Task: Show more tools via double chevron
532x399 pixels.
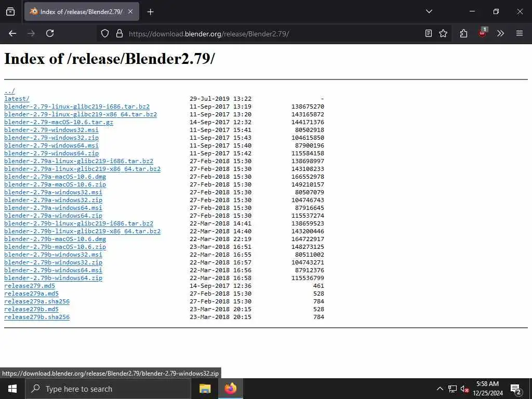Action: (500, 33)
